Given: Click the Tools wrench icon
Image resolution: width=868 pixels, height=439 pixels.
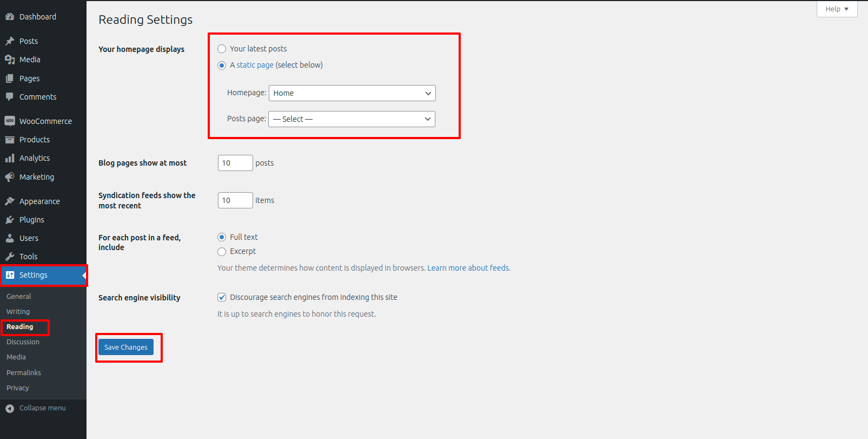Looking at the screenshot, I should pos(10,257).
